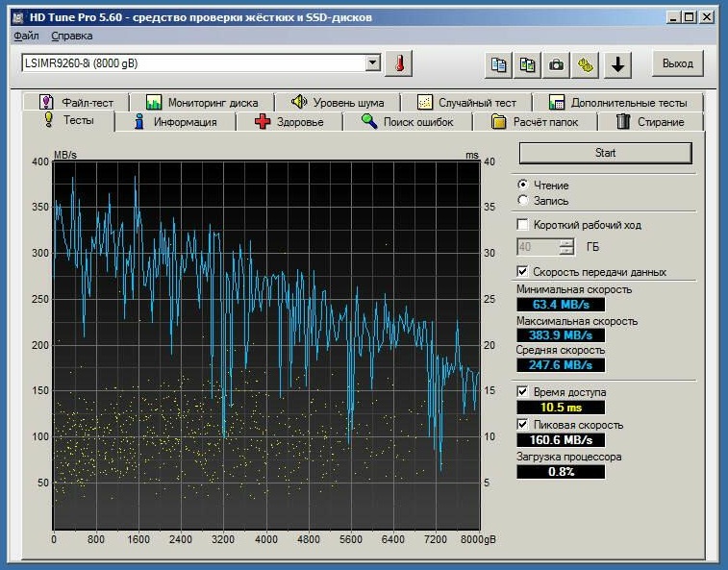
Task: Click the Выход button
Action: 677,64
